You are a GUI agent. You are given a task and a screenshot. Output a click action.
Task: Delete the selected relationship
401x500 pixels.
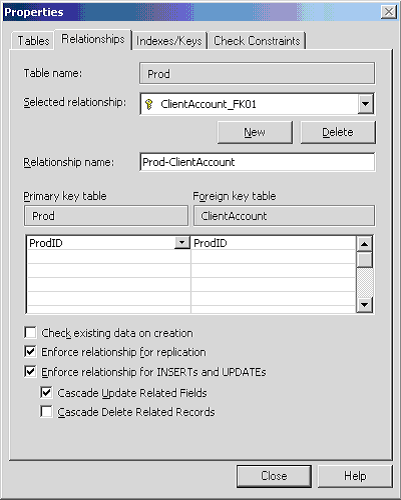[338, 132]
